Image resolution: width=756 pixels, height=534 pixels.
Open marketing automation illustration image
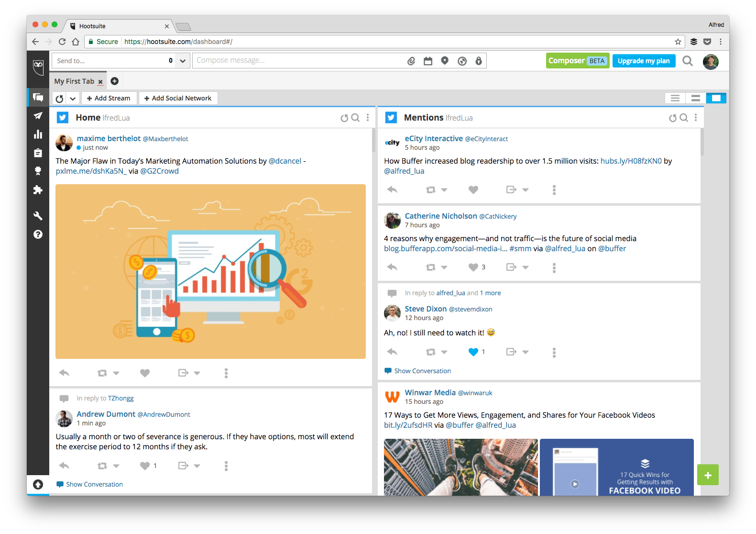pyautogui.click(x=210, y=271)
